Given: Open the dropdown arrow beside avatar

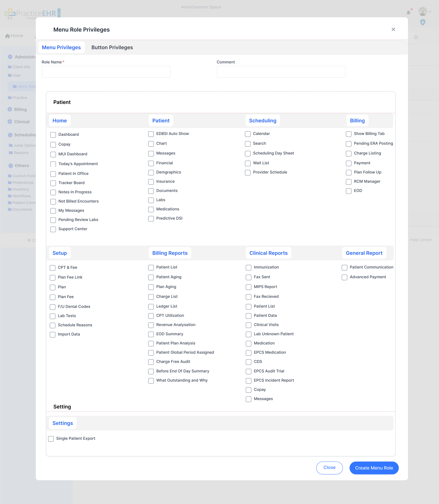Looking at the screenshot, I should pos(430,12).
